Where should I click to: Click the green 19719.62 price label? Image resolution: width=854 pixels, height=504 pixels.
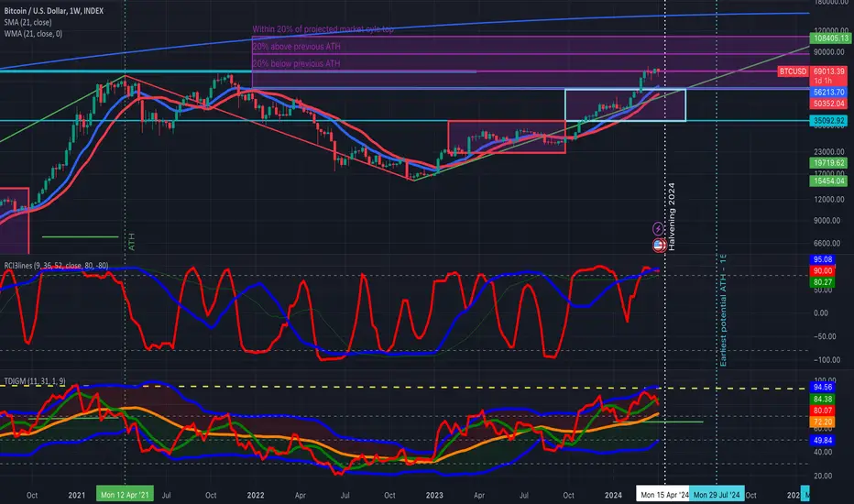pyautogui.click(x=829, y=163)
